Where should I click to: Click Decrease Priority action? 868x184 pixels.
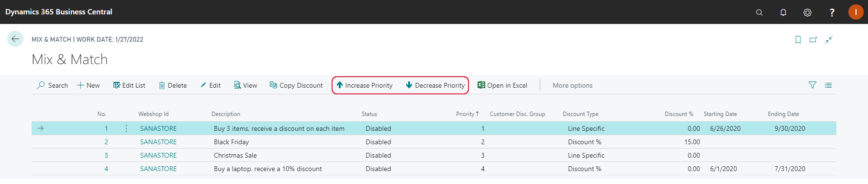[x=435, y=85]
